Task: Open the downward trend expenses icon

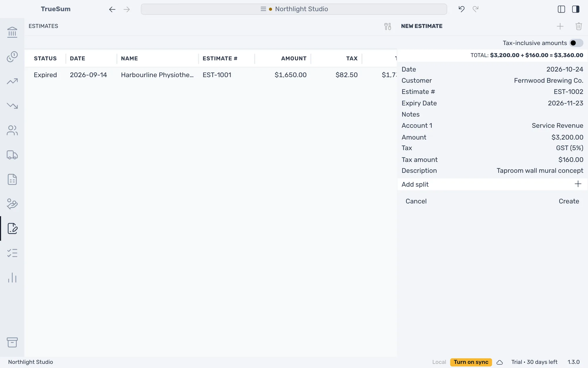Action: [x=12, y=106]
